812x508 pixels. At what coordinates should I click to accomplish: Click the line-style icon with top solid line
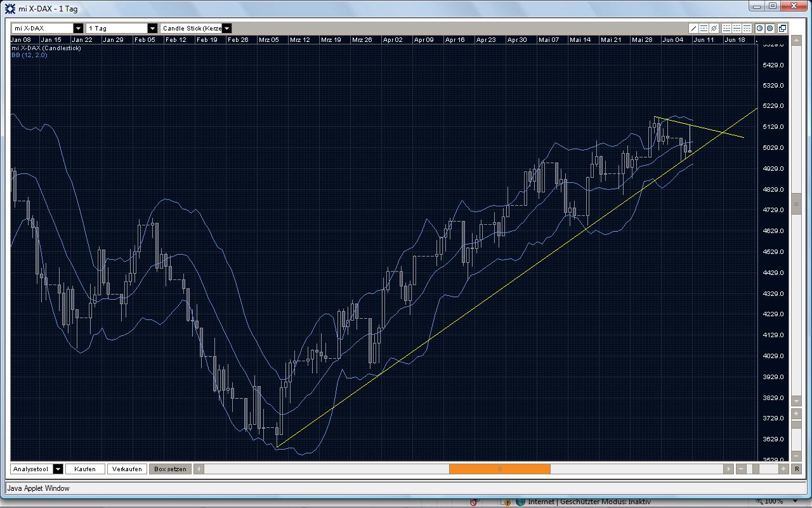tap(747, 28)
